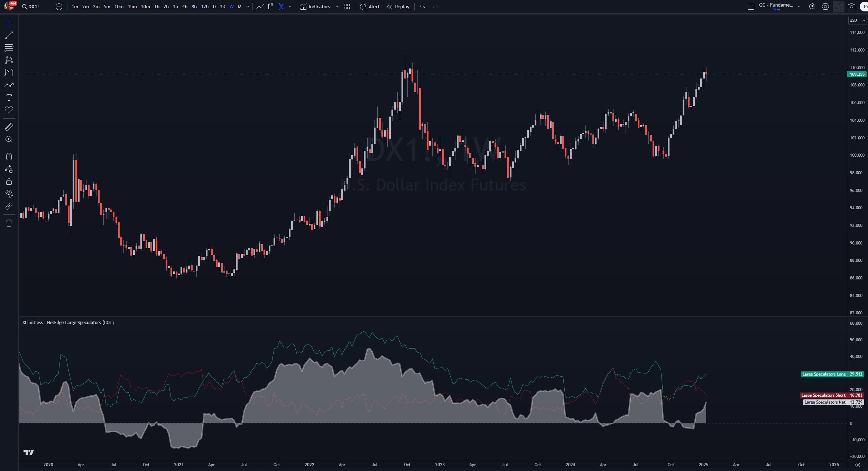Hide all drawings with eye icon

[x=9, y=193]
